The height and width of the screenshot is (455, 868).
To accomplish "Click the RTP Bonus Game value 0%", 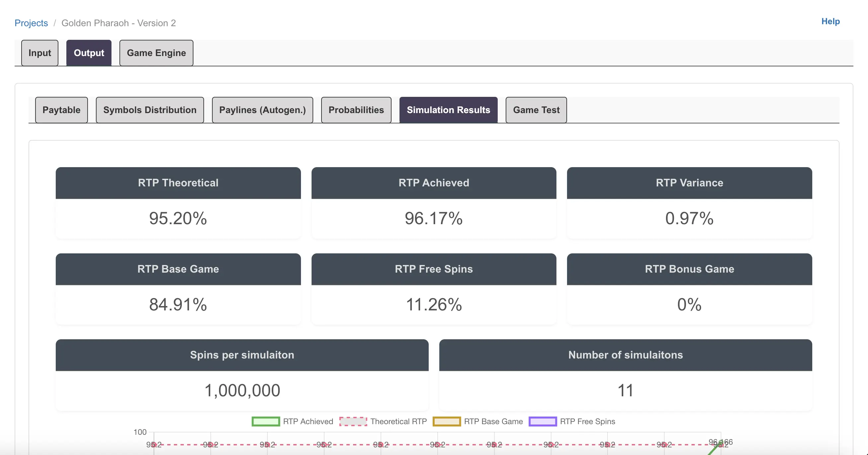I will click(x=689, y=304).
